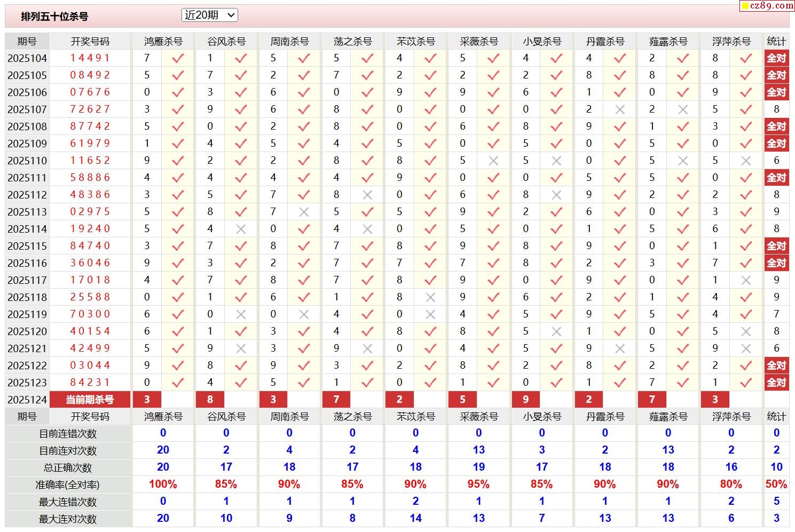The width and height of the screenshot is (795, 532).
Task: Click the 总正确次数 row label
Action: pos(68,468)
